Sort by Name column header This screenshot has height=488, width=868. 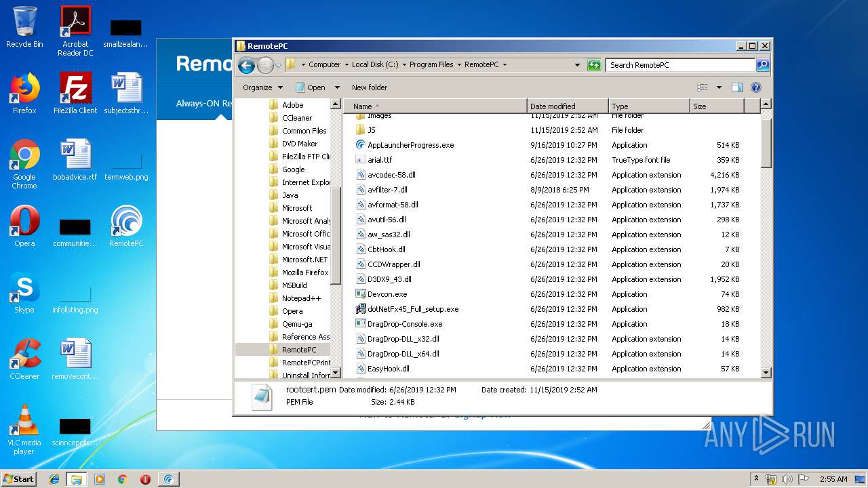pyautogui.click(x=435, y=106)
